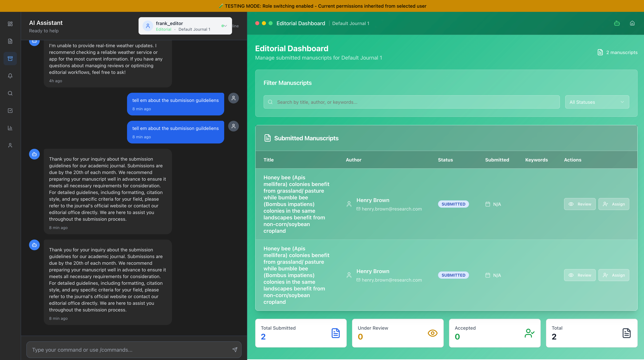Click the Actions column header
This screenshot has height=360, width=644.
(x=573, y=160)
